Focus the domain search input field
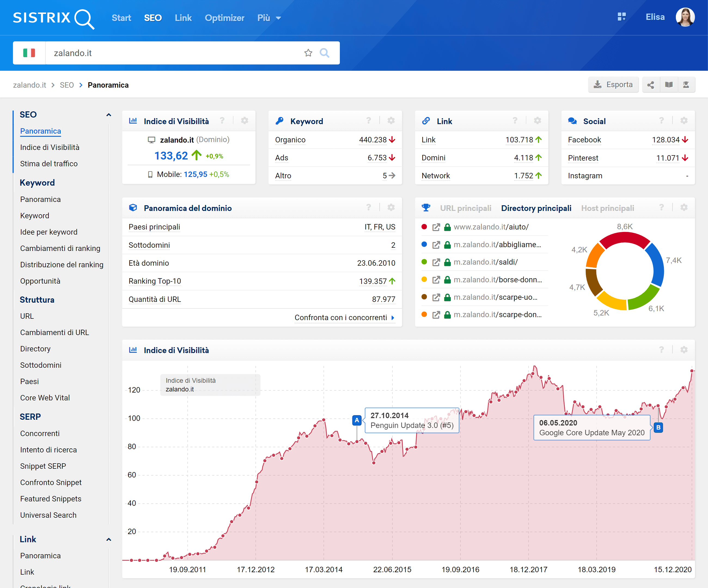This screenshot has height=588, width=708. point(175,53)
